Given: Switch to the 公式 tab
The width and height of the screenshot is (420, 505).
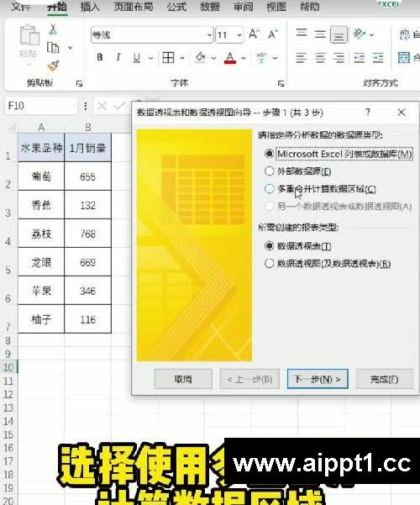Looking at the screenshot, I should click(x=176, y=7).
